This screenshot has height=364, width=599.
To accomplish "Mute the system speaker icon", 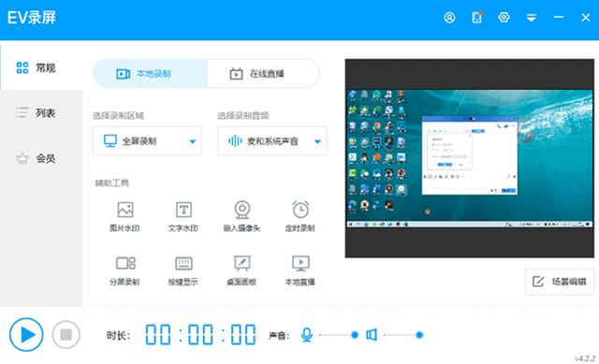I will (x=372, y=335).
